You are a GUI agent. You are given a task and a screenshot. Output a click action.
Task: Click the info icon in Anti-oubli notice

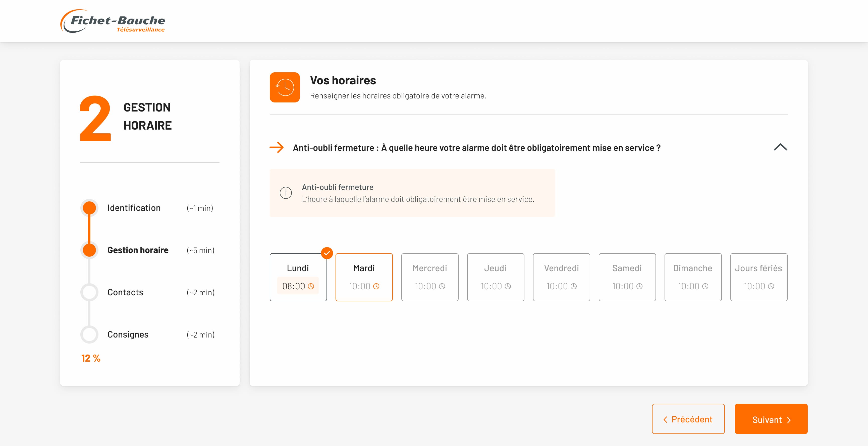point(286,193)
